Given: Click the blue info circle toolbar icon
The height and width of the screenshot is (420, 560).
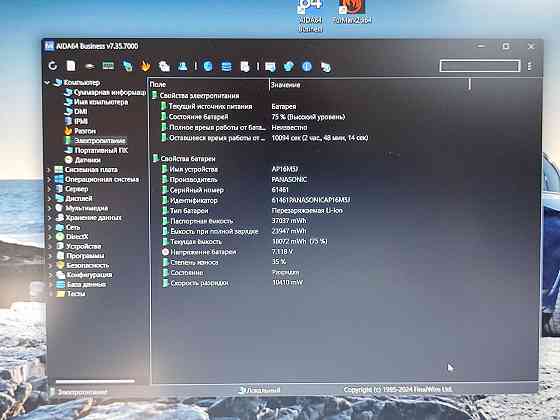Looking at the screenshot, I should pos(307,66).
